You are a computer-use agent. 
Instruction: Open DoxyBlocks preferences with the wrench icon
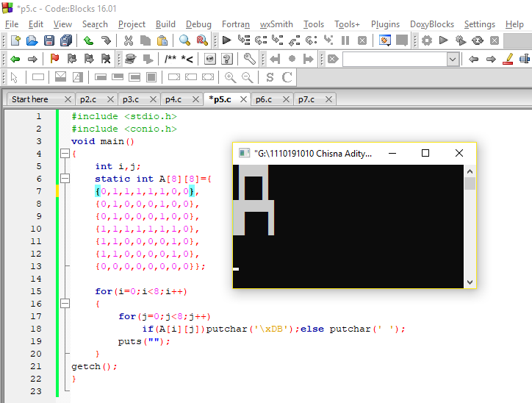[249, 59]
